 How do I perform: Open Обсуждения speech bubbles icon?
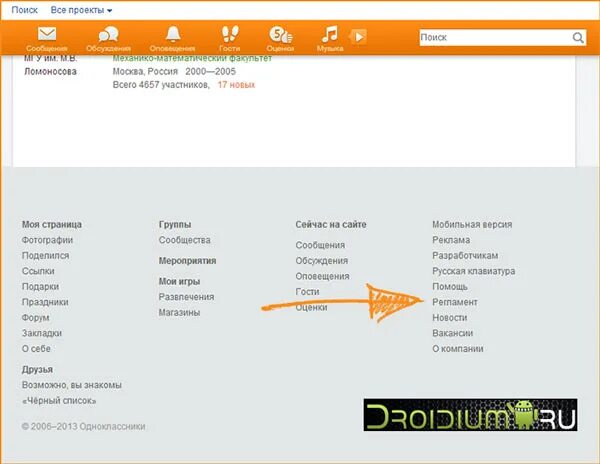108,34
